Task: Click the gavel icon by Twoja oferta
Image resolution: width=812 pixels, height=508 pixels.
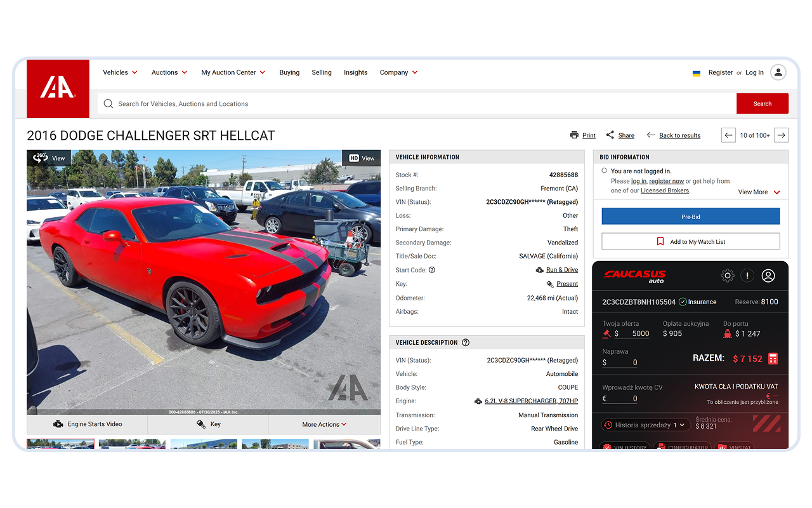Action: coord(606,333)
